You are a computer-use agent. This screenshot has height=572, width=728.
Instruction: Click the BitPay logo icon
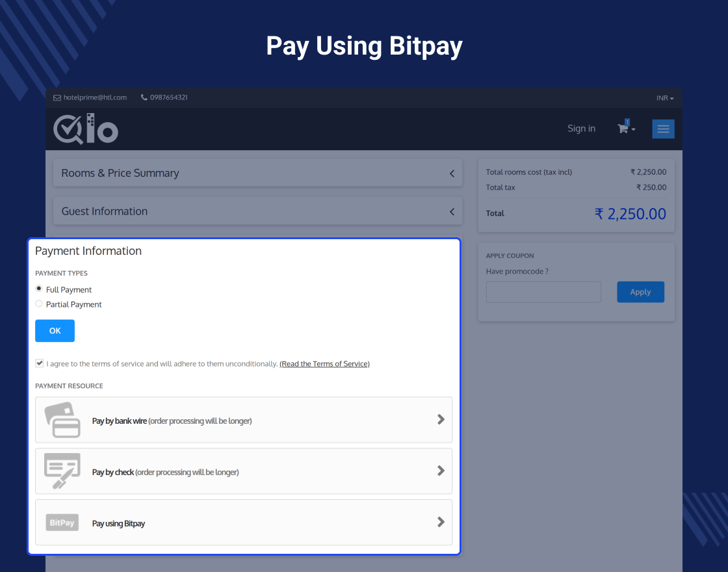(62, 522)
